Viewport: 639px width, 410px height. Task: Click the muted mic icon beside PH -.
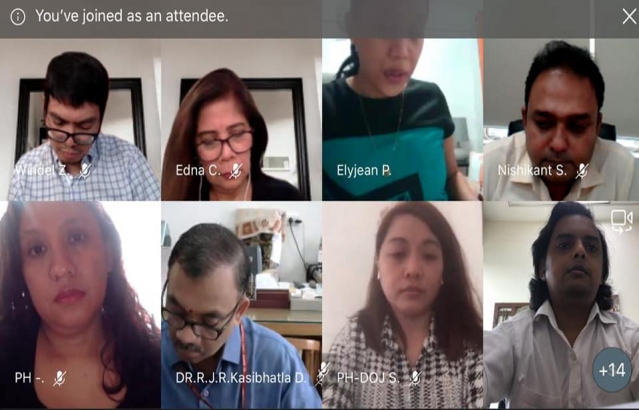point(59,378)
